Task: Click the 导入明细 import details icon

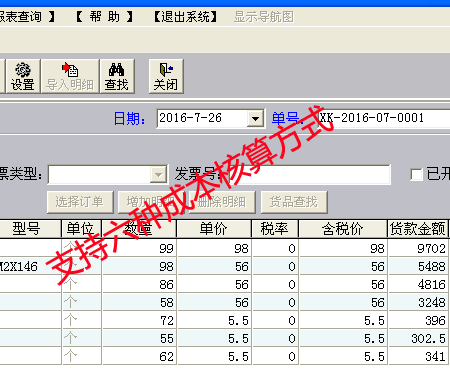Action: (x=70, y=76)
